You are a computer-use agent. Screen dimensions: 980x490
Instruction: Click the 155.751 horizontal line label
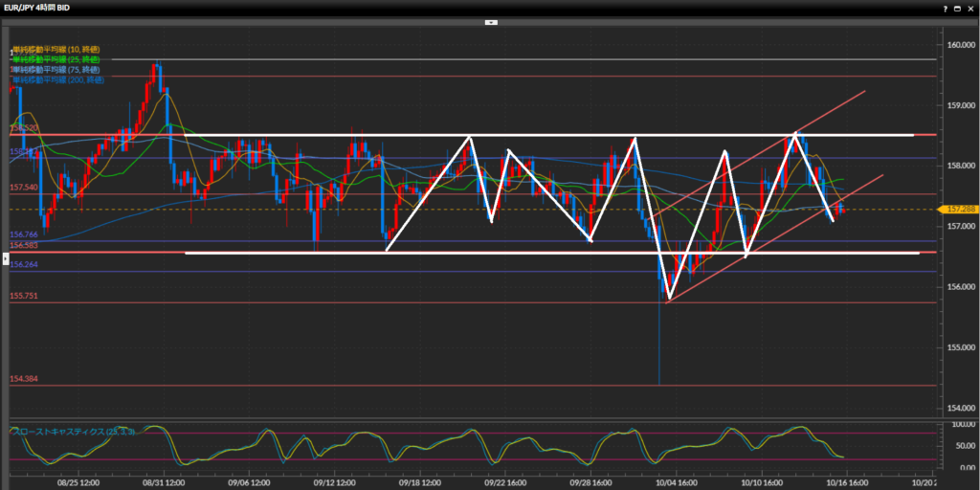[24, 297]
